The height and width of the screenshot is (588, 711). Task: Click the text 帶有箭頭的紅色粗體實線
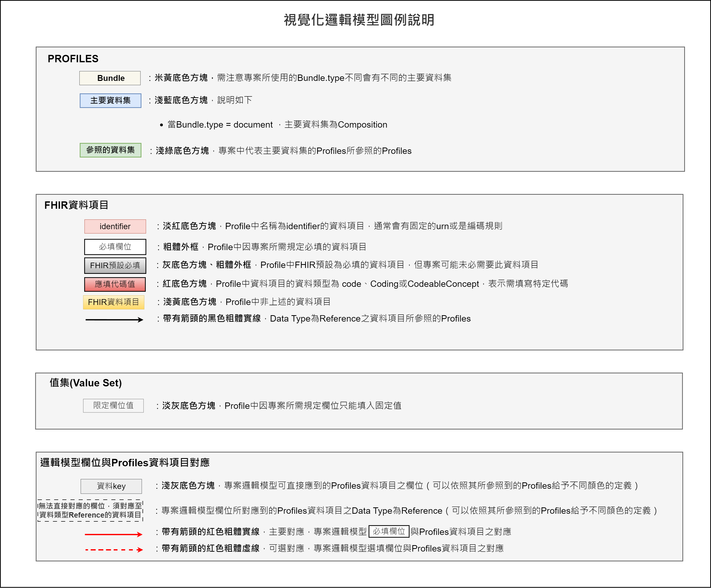click(x=211, y=532)
